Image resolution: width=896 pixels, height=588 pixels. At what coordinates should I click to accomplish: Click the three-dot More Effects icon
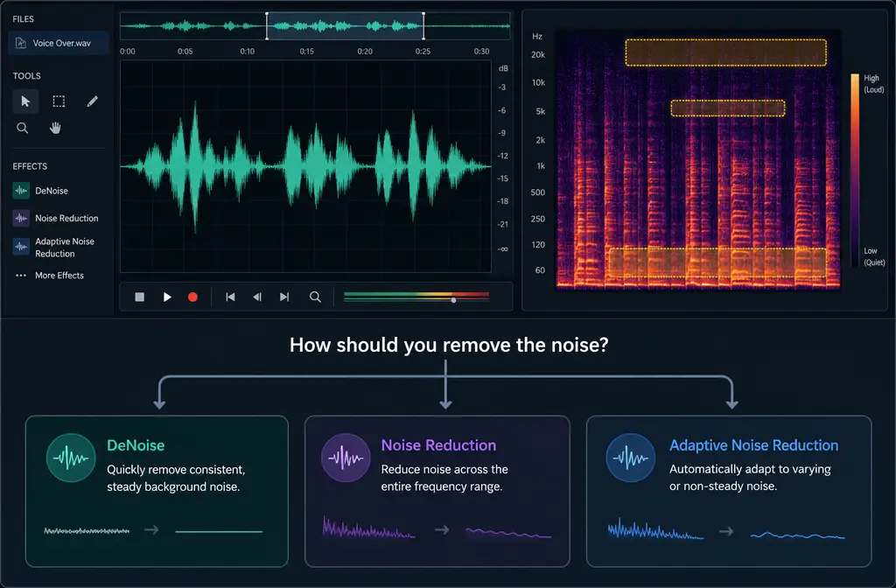click(x=21, y=276)
